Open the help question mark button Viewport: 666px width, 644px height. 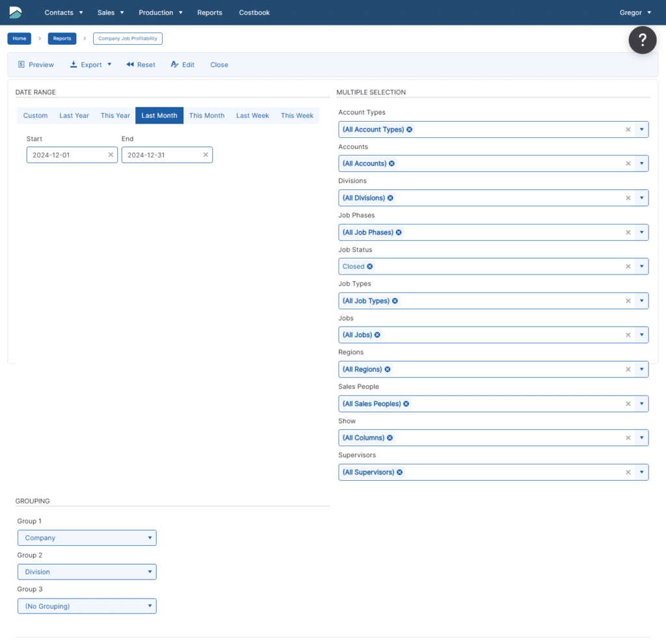[x=642, y=40]
